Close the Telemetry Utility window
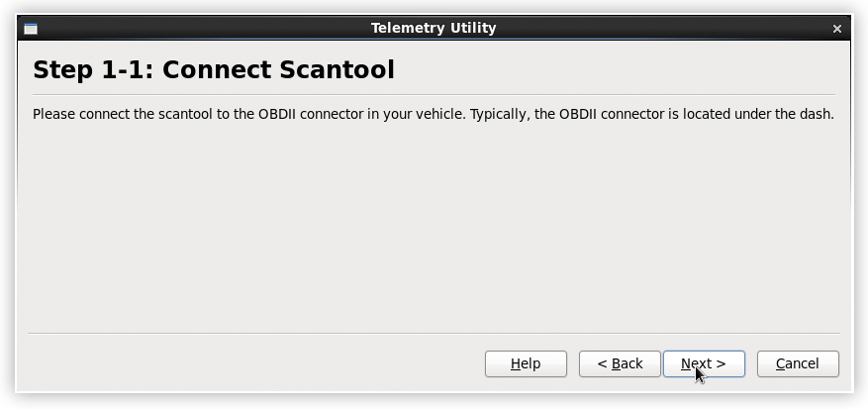Image resolution: width=868 pixels, height=409 pixels. point(837,29)
